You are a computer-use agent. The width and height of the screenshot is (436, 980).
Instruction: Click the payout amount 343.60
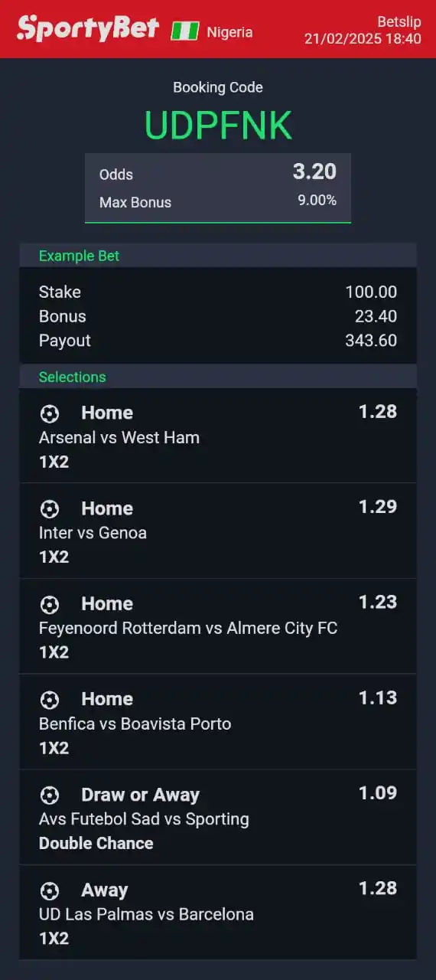tap(371, 341)
